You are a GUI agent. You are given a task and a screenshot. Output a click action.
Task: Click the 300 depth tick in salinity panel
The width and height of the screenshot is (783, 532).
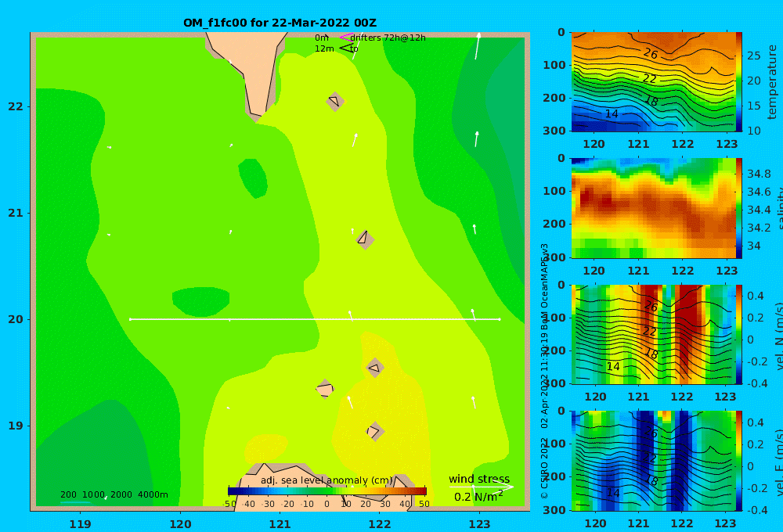tap(554, 257)
